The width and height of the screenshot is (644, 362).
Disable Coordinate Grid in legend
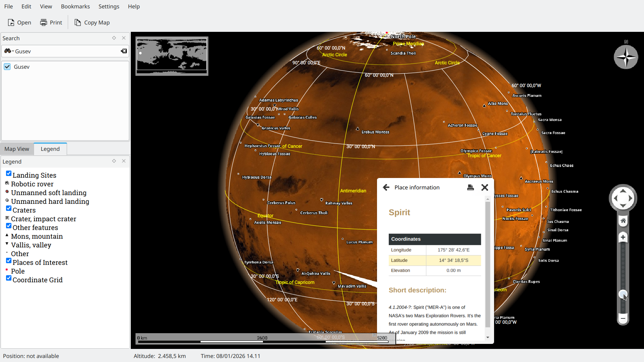9,278
